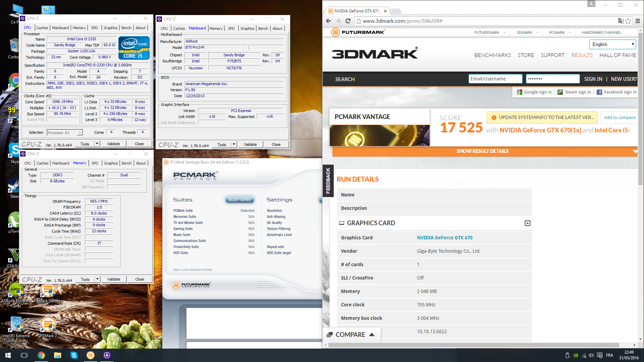Reload the 3DMark page

(348, 21)
